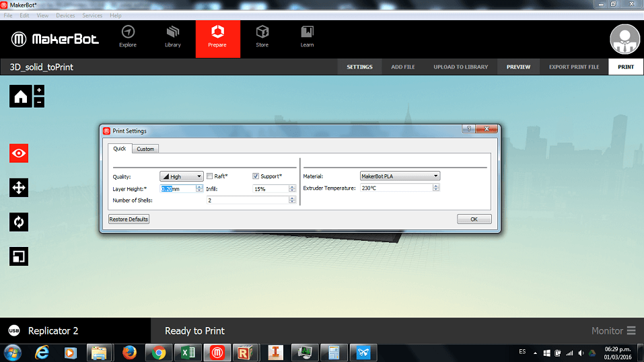Show hidden system tray icons
The height and width of the screenshot is (362, 644).
(535, 353)
